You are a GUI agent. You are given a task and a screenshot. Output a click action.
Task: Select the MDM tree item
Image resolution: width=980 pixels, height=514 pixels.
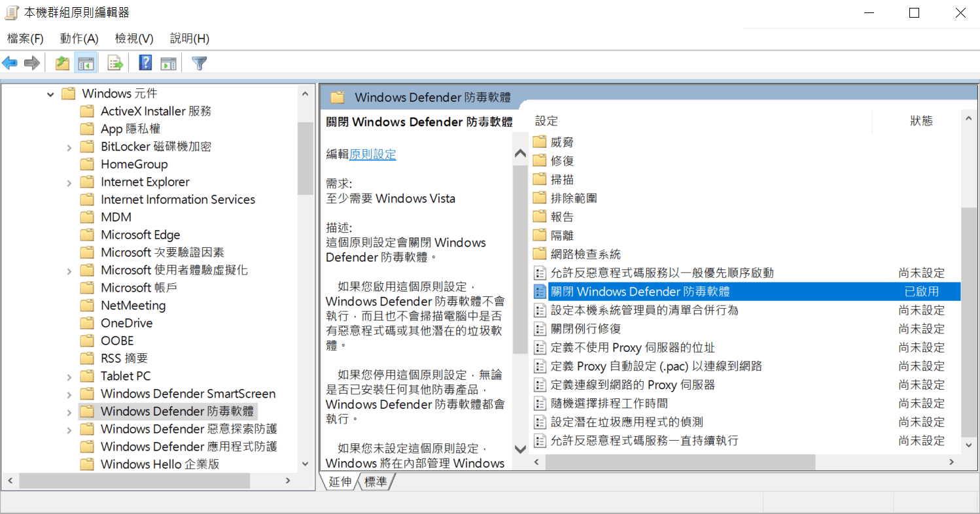pyautogui.click(x=116, y=217)
